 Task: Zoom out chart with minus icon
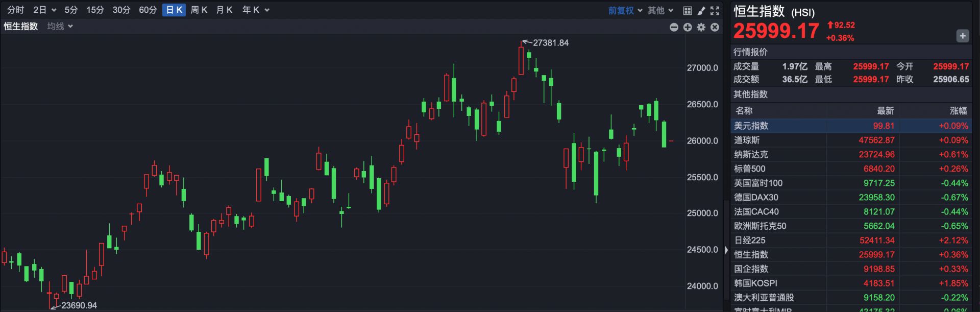(674, 27)
